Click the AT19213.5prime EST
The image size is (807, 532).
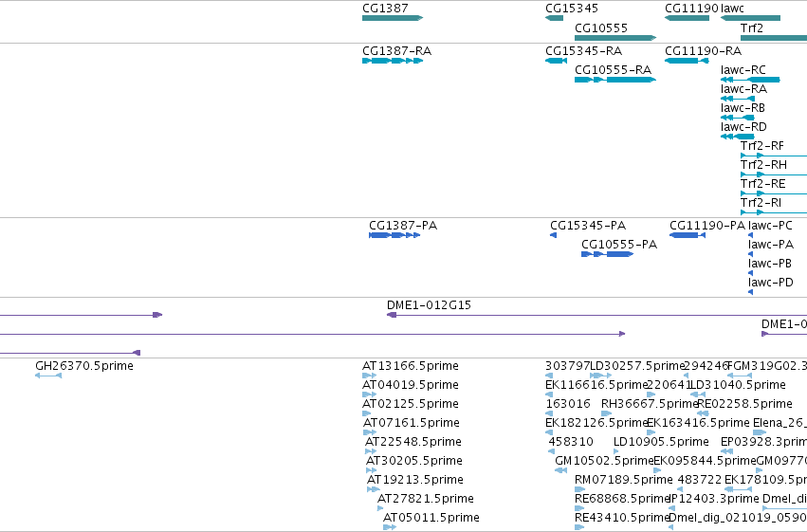coord(373,489)
